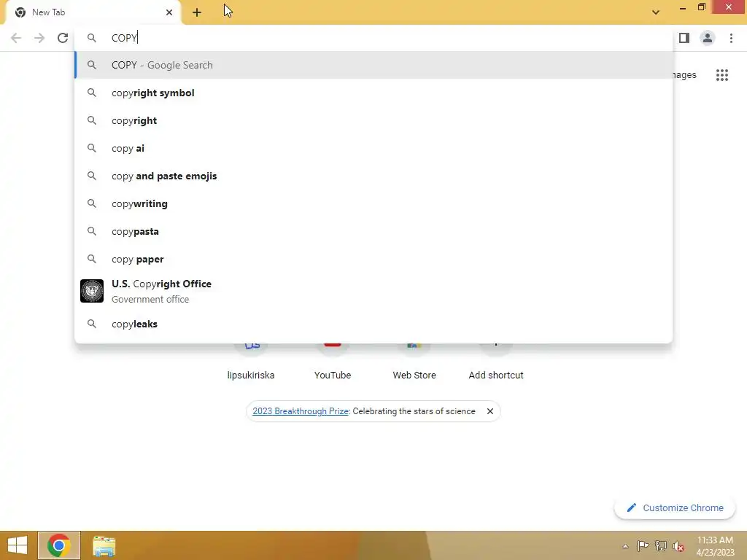Dismiss the Breakthrough Prize promo

pyautogui.click(x=489, y=411)
